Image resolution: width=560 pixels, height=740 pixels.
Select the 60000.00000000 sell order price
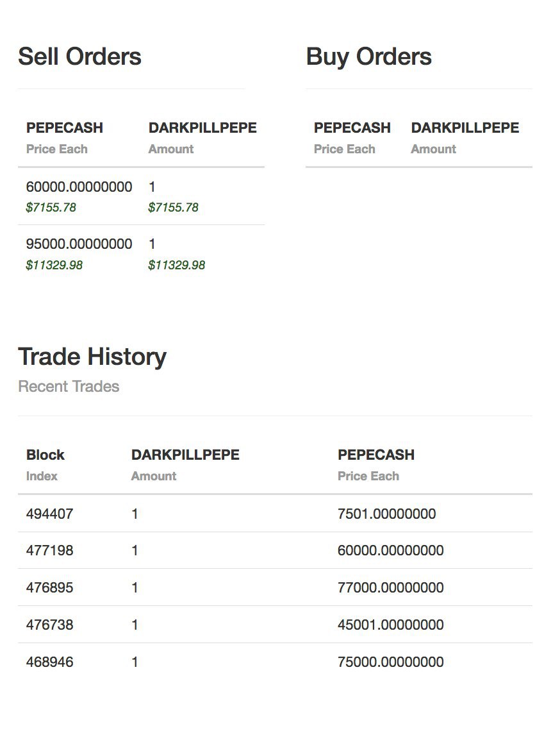tap(79, 187)
